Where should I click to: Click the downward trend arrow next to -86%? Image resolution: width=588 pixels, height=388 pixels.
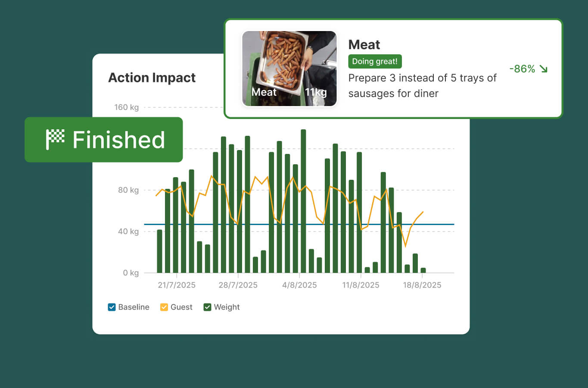click(x=544, y=69)
